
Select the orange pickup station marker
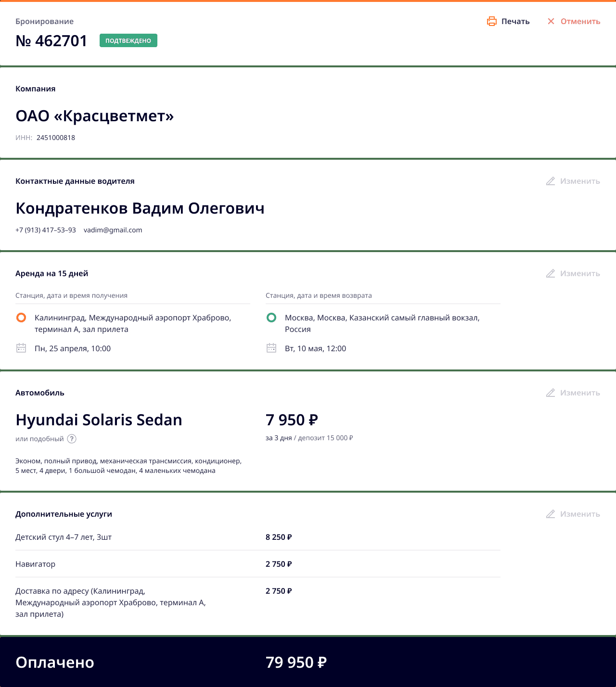pyautogui.click(x=21, y=318)
